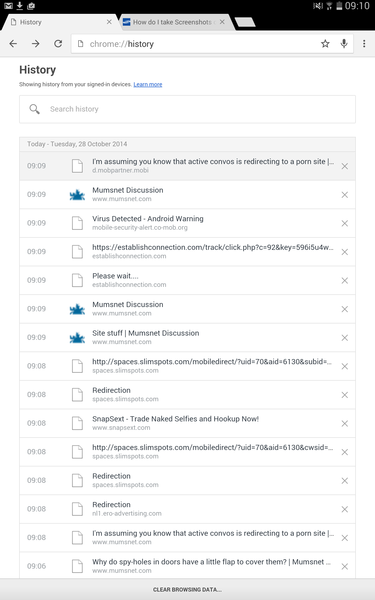Tap CLEAR BROWSING DATA... button

(188, 590)
